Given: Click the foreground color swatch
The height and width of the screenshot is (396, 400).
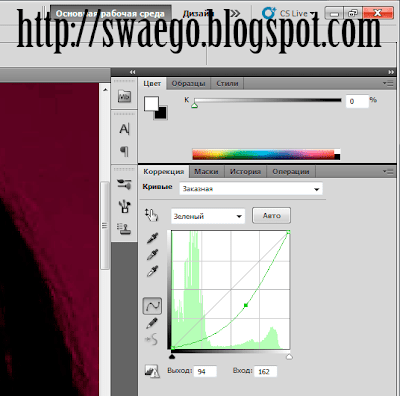Looking at the screenshot, I should tap(151, 104).
